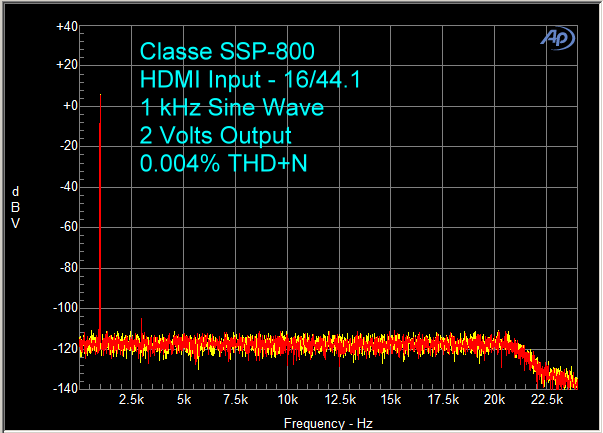Select the 2.5k tick label on the x-axis

click(x=132, y=401)
